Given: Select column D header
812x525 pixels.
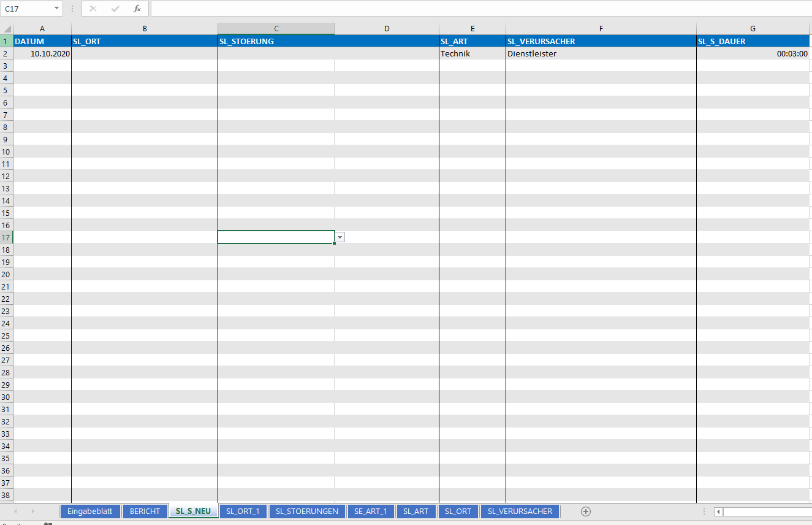Looking at the screenshot, I should [387, 29].
